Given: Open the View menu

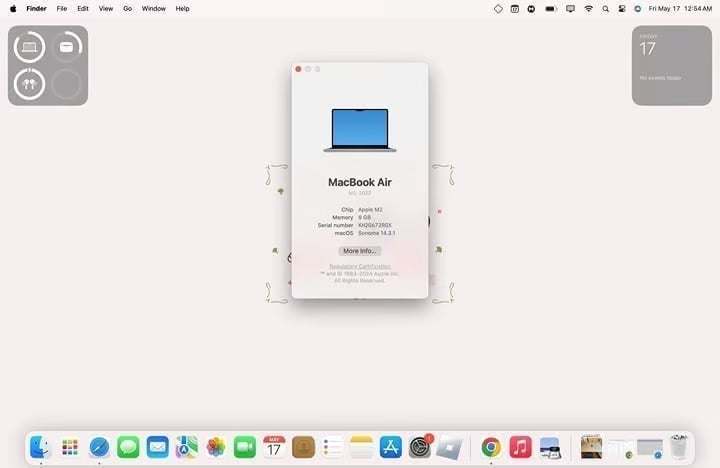Looking at the screenshot, I should point(106,9).
